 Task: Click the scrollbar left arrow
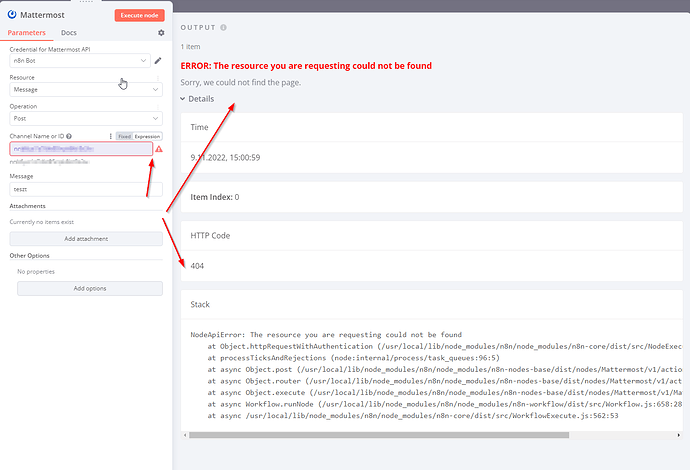pyautogui.click(x=185, y=435)
